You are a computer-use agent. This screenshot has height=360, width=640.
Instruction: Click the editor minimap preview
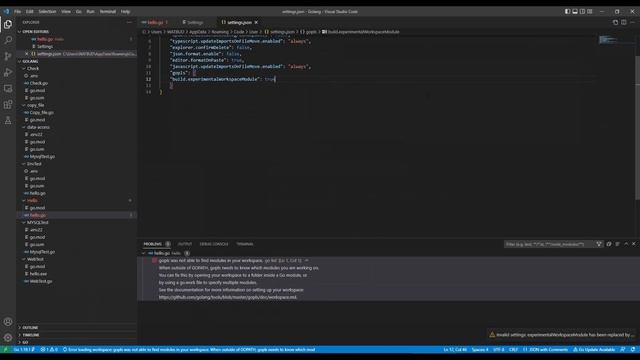(608, 40)
